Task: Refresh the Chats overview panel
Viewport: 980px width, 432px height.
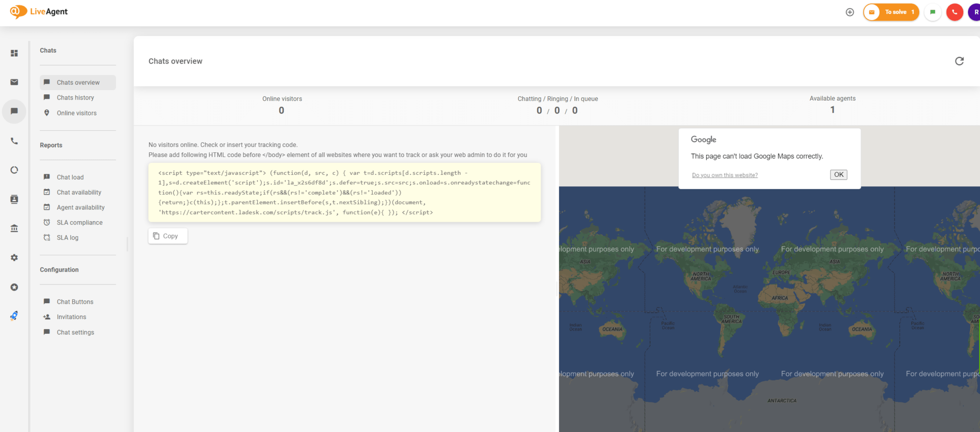Action: [959, 61]
